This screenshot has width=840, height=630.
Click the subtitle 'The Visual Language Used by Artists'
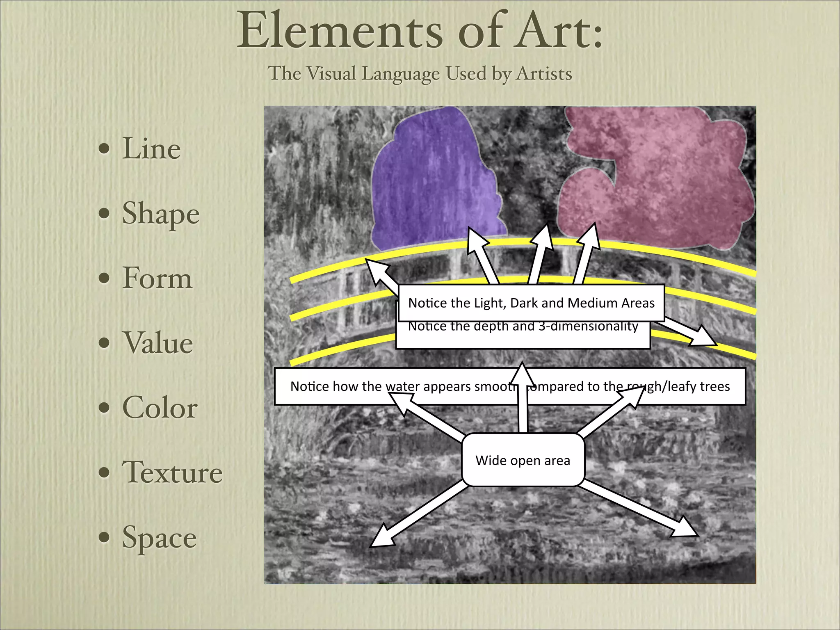coord(420,74)
